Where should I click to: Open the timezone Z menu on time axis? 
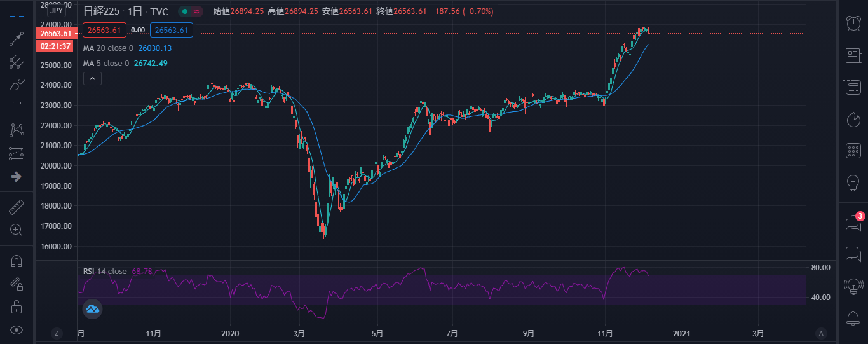coord(57,333)
